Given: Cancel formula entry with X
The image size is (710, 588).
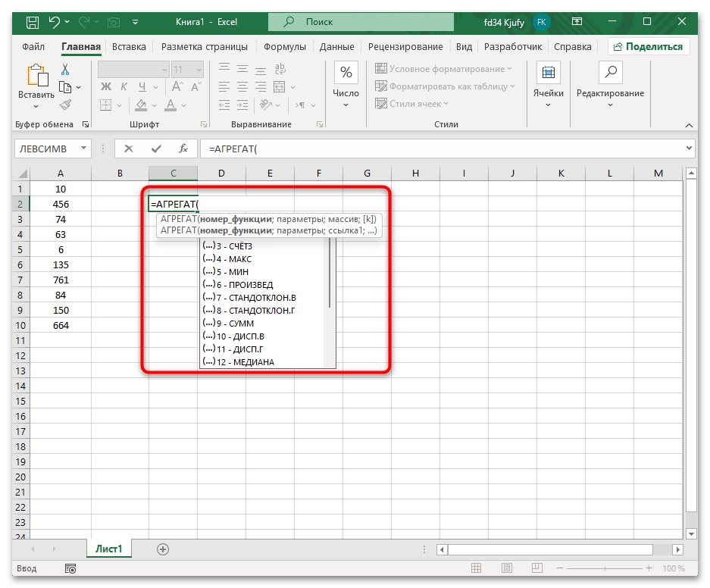Looking at the screenshot, I should [129, 149].
